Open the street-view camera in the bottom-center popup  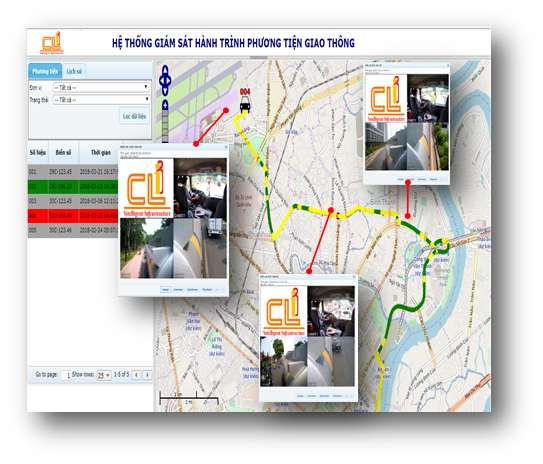pos(284,362)
